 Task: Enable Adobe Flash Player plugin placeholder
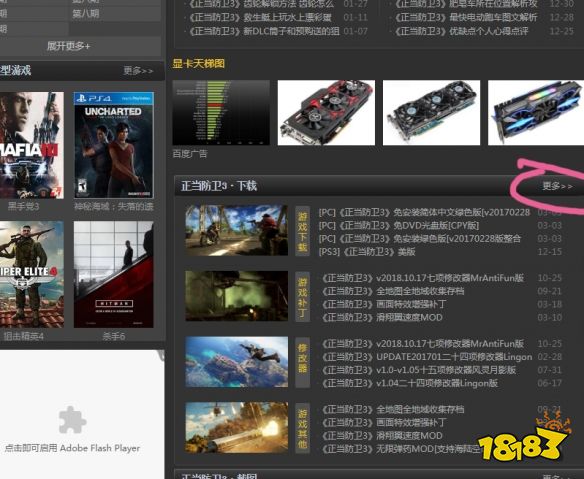click(73, 420)
